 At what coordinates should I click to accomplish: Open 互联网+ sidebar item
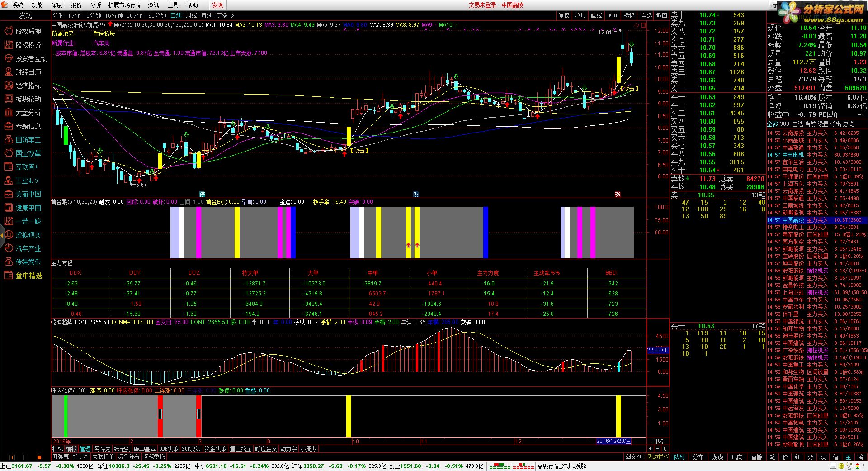(22, 167)
